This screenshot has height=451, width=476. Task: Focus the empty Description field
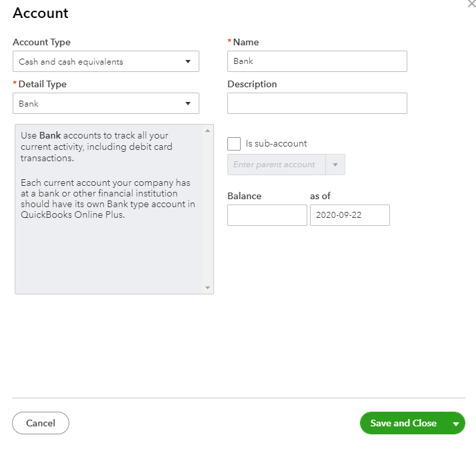point(317,103)
